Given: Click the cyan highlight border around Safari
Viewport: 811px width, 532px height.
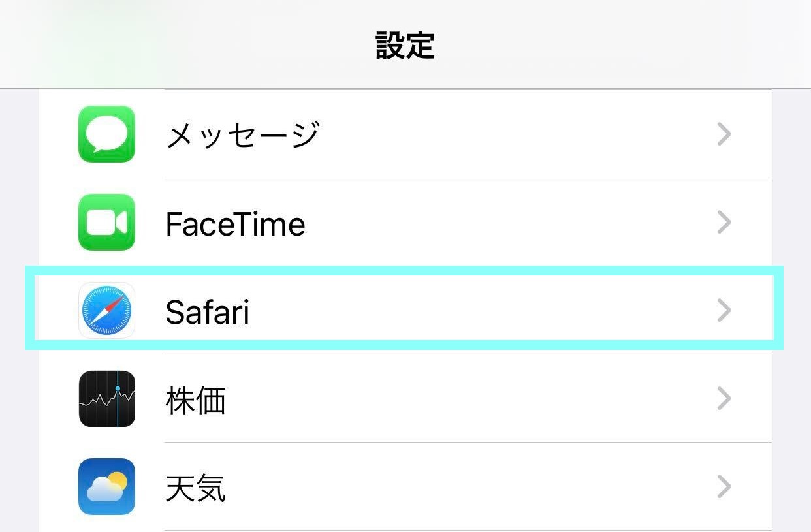Looking at the screenshot, I should coord(405,270).
